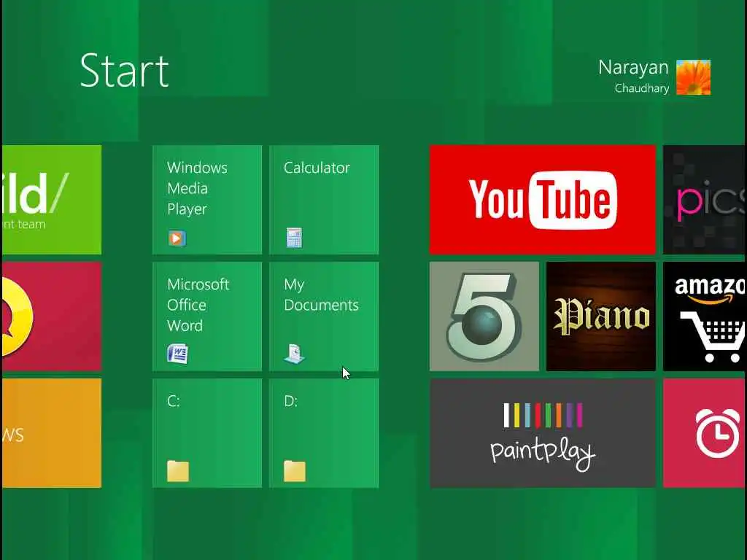Click the Calculator tile label

click(x=317, y=168)
